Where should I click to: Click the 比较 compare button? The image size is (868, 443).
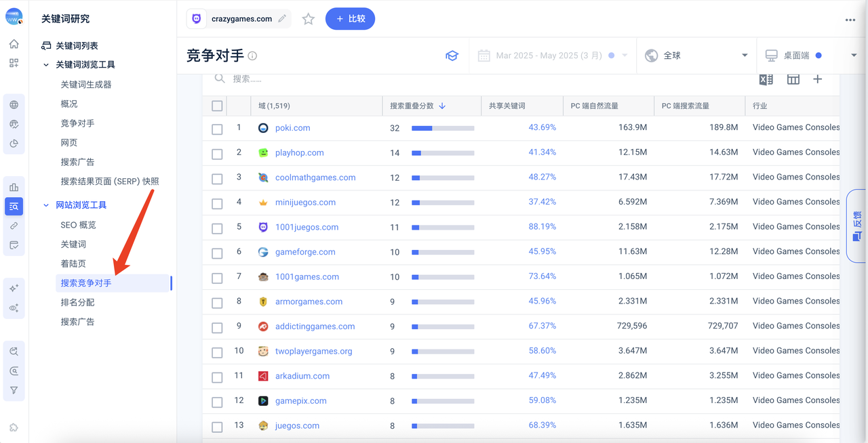tap(350, 19)
